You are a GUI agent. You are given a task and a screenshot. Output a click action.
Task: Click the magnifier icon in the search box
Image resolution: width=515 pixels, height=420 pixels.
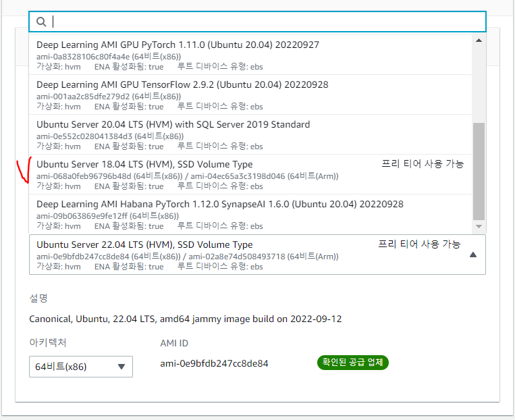coord(41,22)
